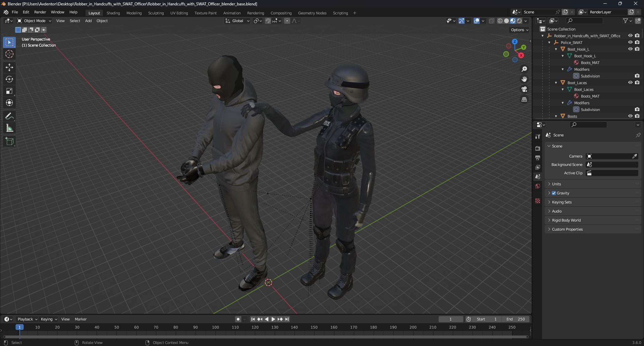Open the File menu
644x346 pixels.
pos(15,12)
